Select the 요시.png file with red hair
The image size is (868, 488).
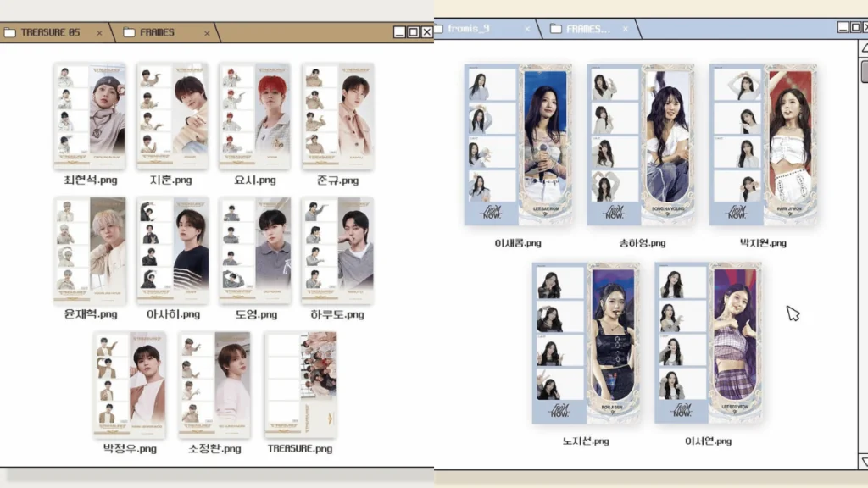tap(255, 116)
